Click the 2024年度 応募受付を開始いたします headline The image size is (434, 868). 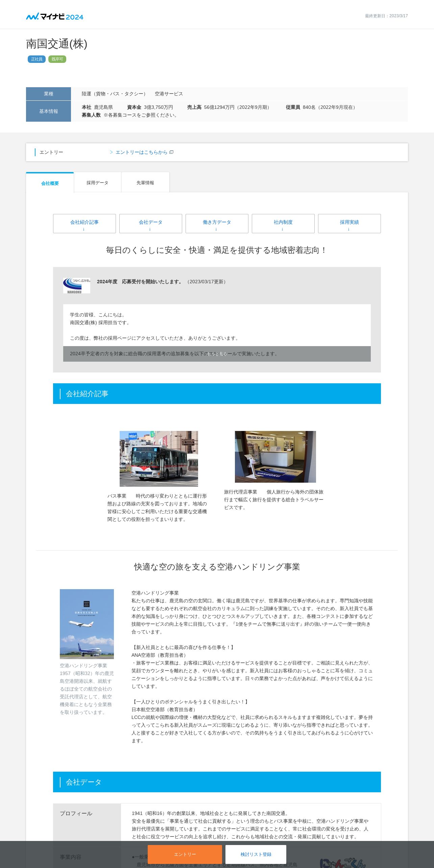click(x=139, y=282)
